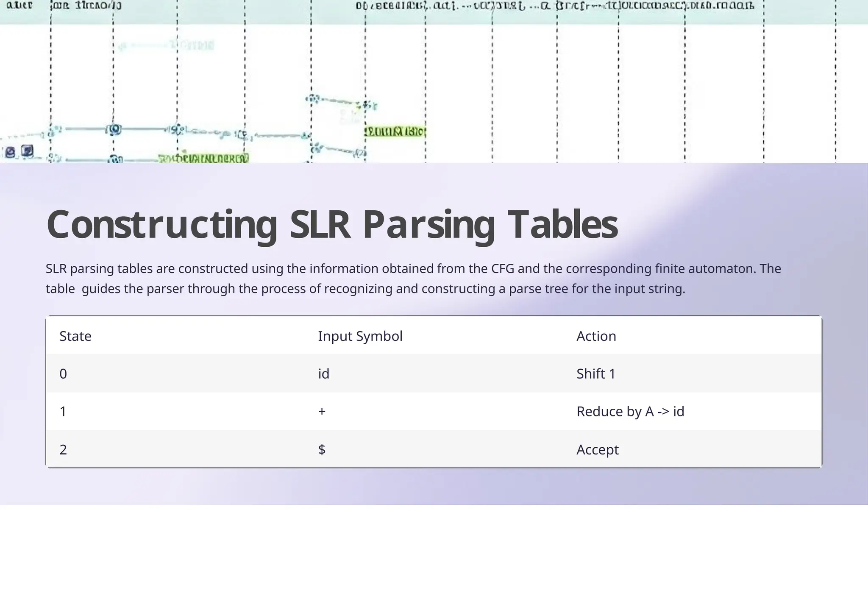868x608 pixels.
Task: Click the '+' input symbol cell
Action: coord(322,411)
